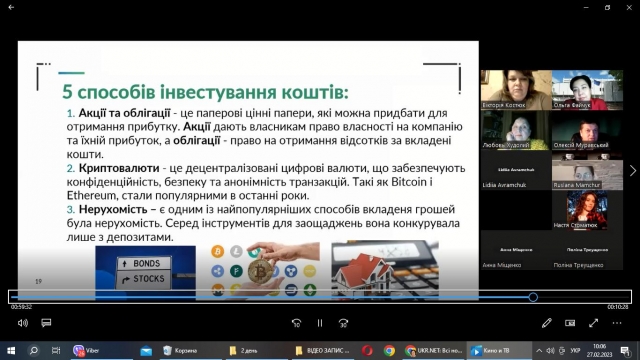Change the УКР input language
Image resolution: width=640 pixels, height=360 pixels.
coord(576,351)
